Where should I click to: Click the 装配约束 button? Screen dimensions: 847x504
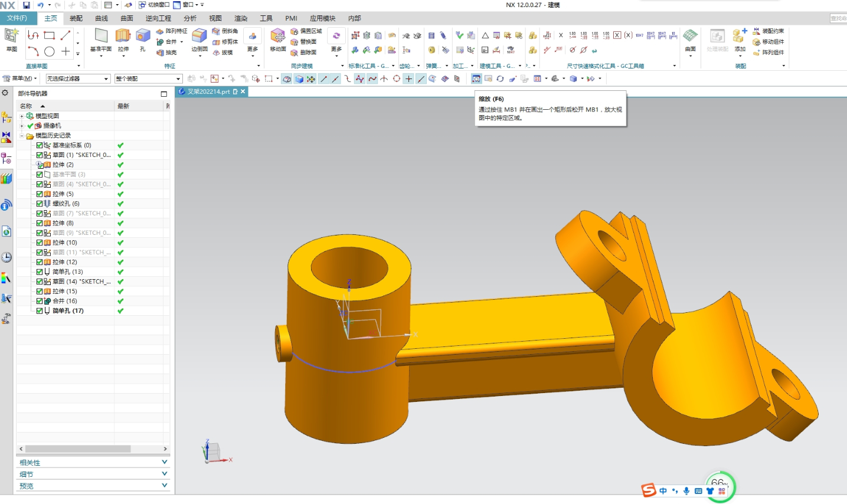click(768, 31)
